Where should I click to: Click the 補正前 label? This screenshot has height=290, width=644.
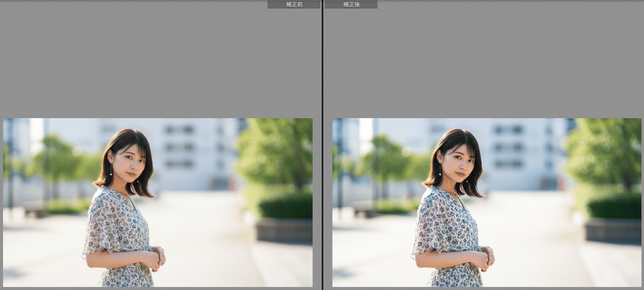click(x=294, y=4)
